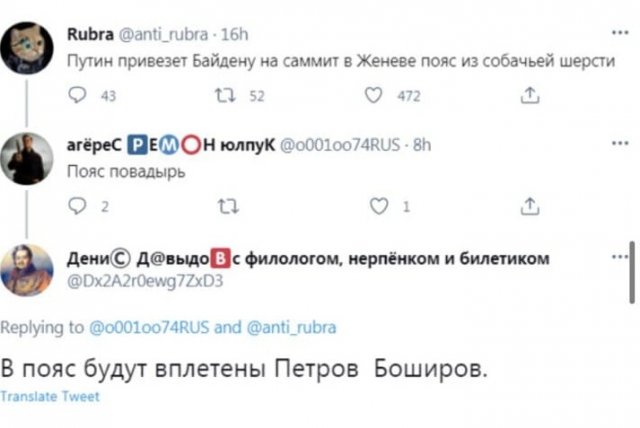Viewport: 640px width, 428px height.
Task: Open @anti_rubra mention in Replying to
Action: [289, 326]
